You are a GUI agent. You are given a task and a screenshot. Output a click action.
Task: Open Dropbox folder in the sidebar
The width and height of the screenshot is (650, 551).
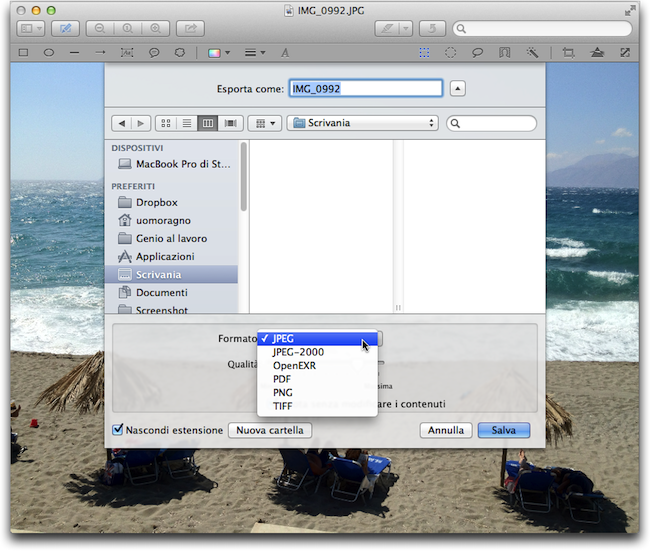[x=156, y=202]
